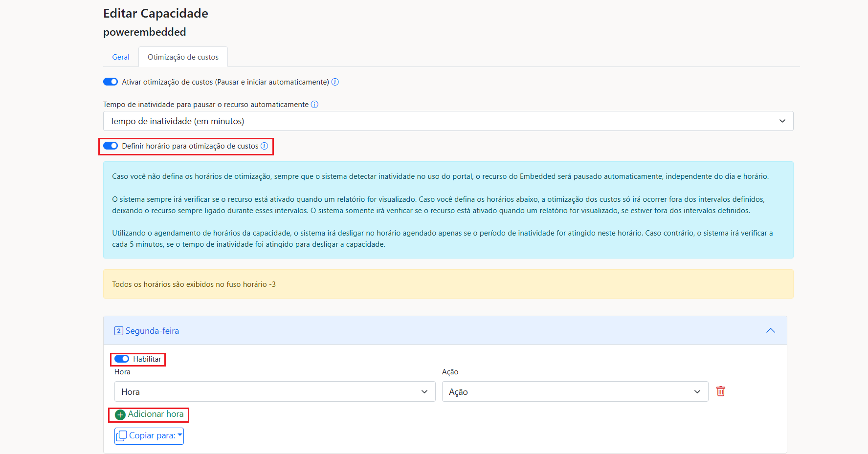The width and height of the screenshot is (868, 454).
Task: Click info icon beside Definir horário toggle
Action: [x=264, y=146]
